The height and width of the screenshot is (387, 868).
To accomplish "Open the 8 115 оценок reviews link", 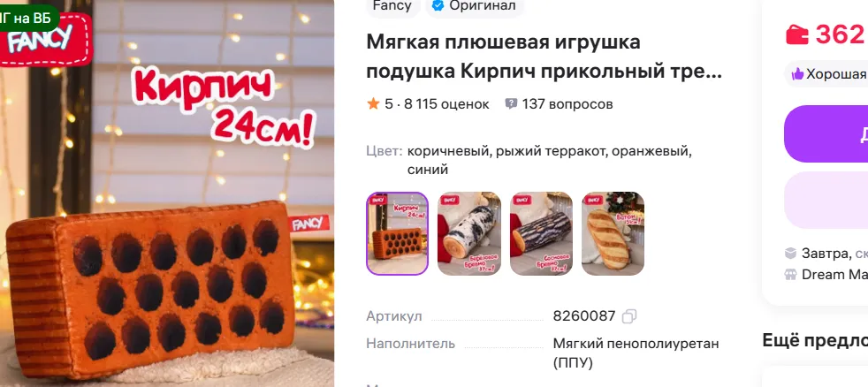I will [x=446, y=104].
